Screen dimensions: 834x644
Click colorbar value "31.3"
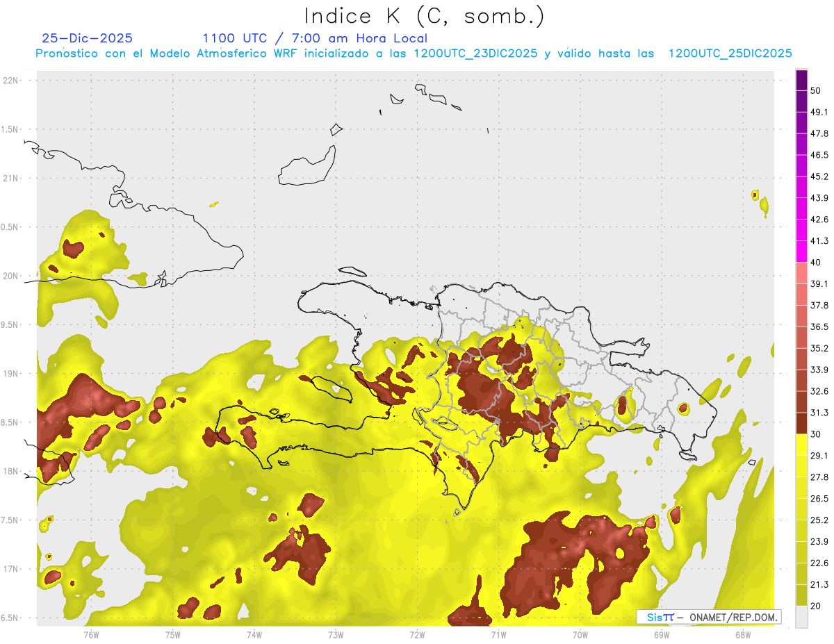(x=819, y=413)
